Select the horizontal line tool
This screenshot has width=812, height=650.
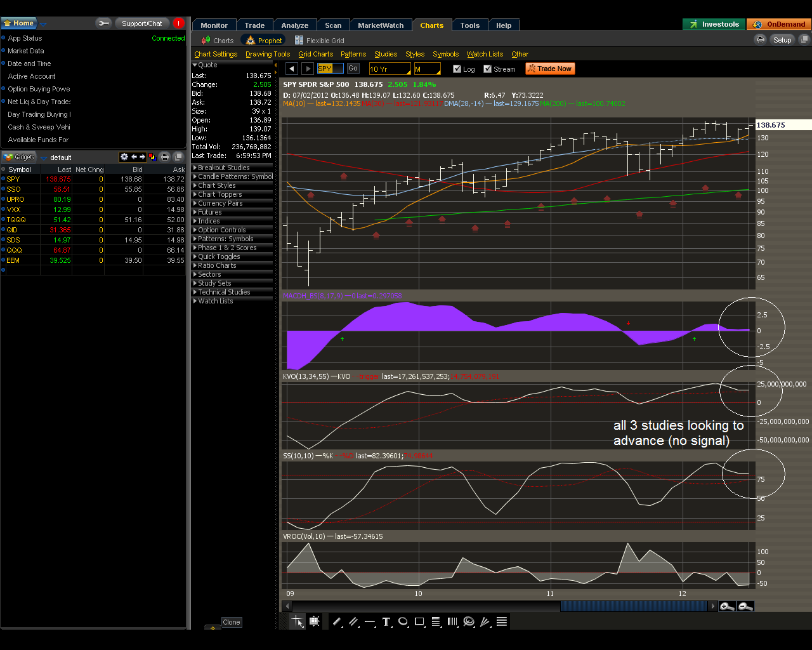click(370, 622)
